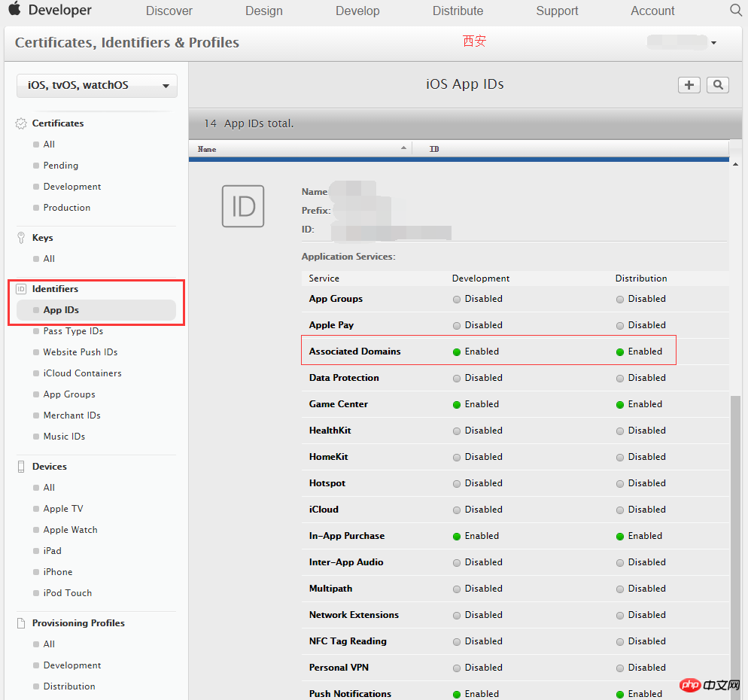The height and width of the screenshot is (700, 748).
Task: Click scrollbar up arrow of App IDs list
Action: (x=736, y=164)
